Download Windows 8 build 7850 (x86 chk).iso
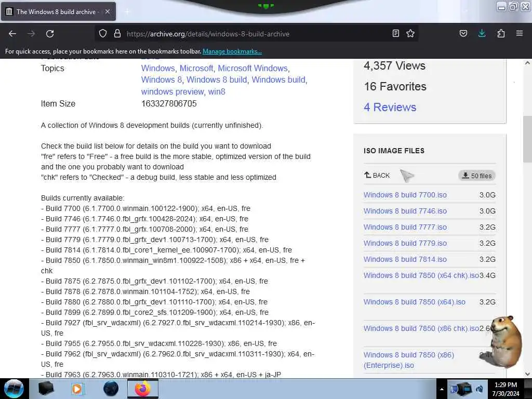Screen dimensions: 532x399 [x=421, y=328]
